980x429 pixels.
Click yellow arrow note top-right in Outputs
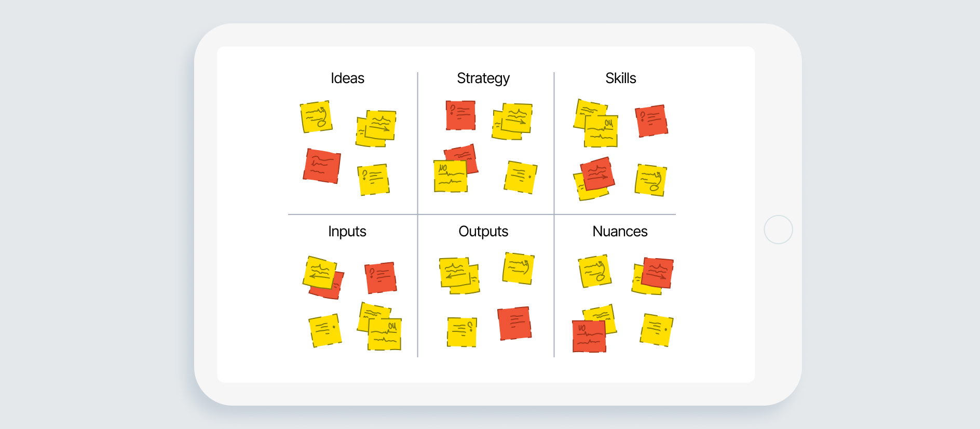[x=518, y=269]
